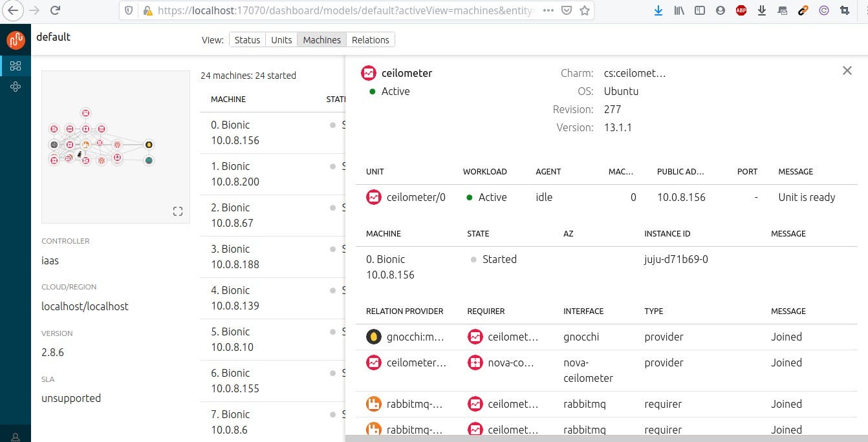Click controller name 'iaas'

[x=50, y=260]
